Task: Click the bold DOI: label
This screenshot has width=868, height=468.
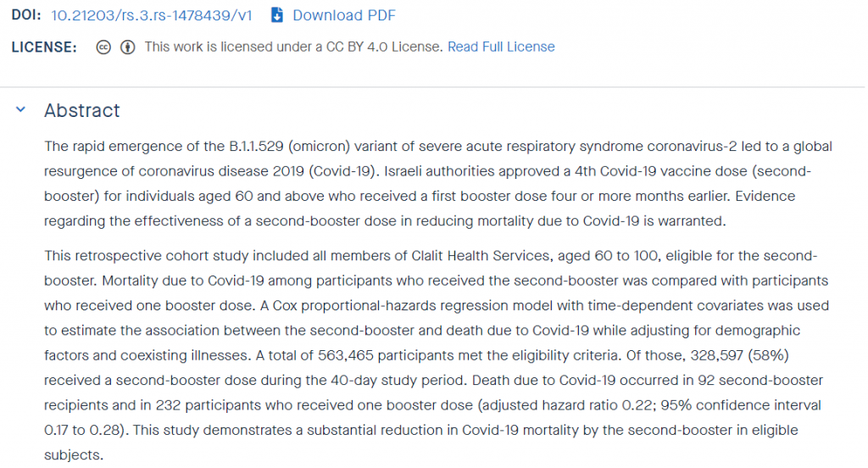Action: 26,15
